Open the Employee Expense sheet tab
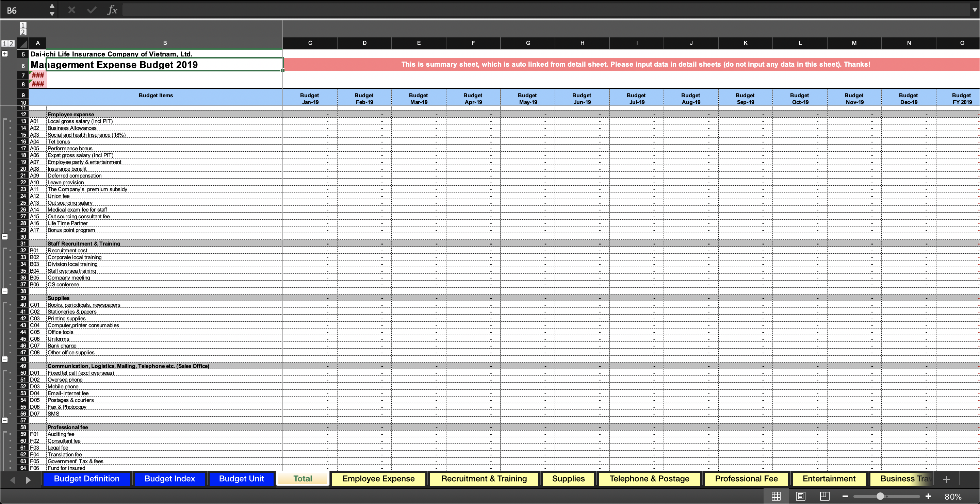This screenshot has height=504, width=980. pyautogui.click(x=378, y=479)
